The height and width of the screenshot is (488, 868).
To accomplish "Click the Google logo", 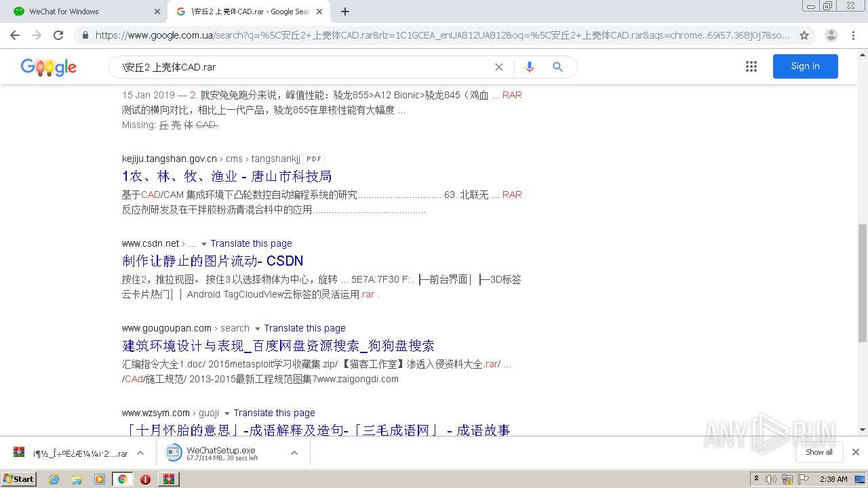I will (x=49, y=67).
